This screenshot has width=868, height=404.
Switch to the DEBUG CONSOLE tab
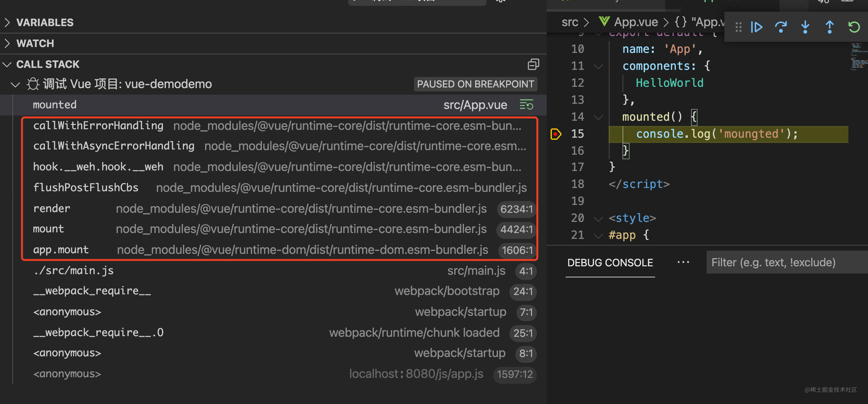point(610,263)
